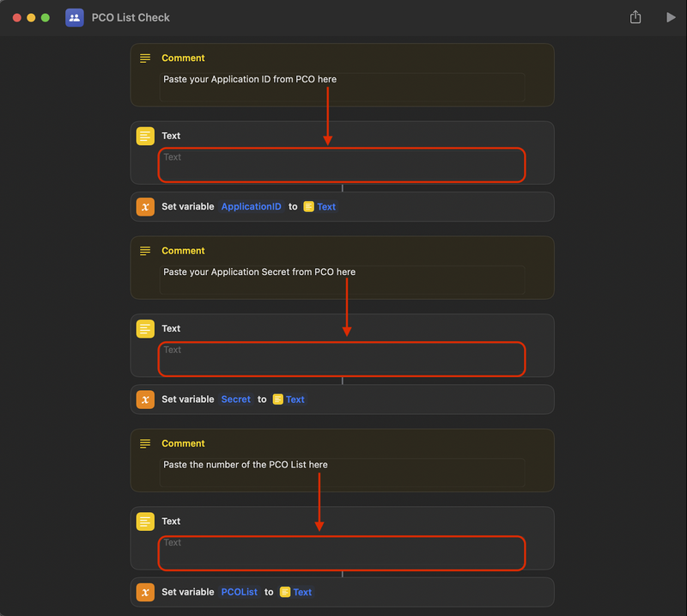The width and height of the screenshot is (687, 616).
Task: Focus the text field for PCO List number
Action: pyautogui.click(x=342, y=553)
